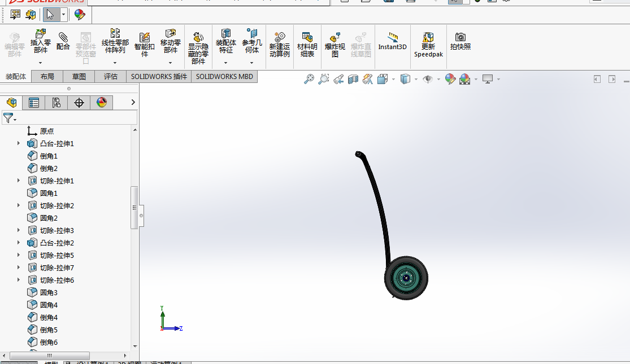
Task: Open Apply Scene dropdown arrow
Action: pos(476,80)
